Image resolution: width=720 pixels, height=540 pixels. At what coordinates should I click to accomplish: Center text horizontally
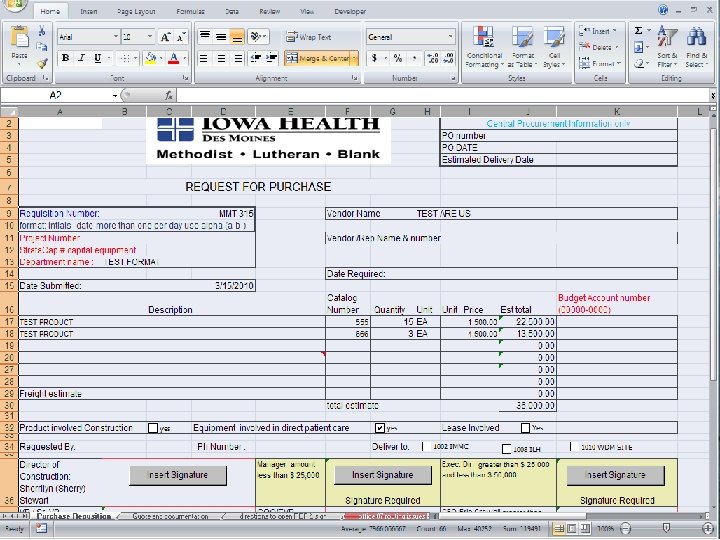(x=221, y=58)
